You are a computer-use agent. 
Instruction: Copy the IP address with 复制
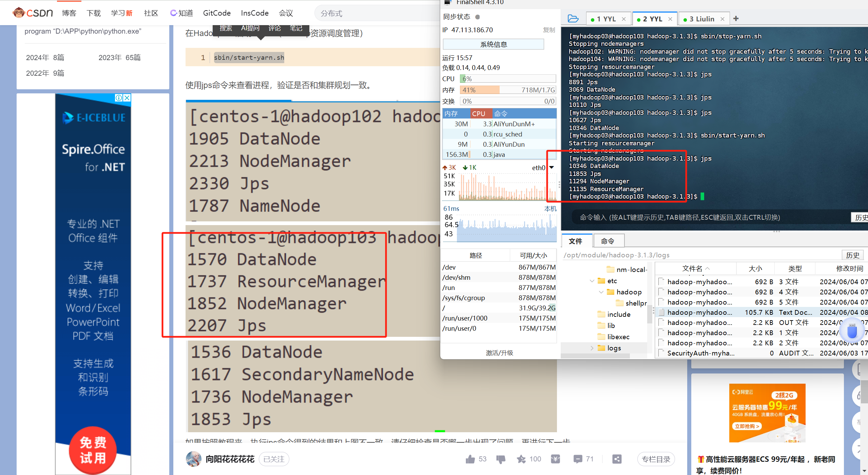pyautogui.click(x=549, y=30)
